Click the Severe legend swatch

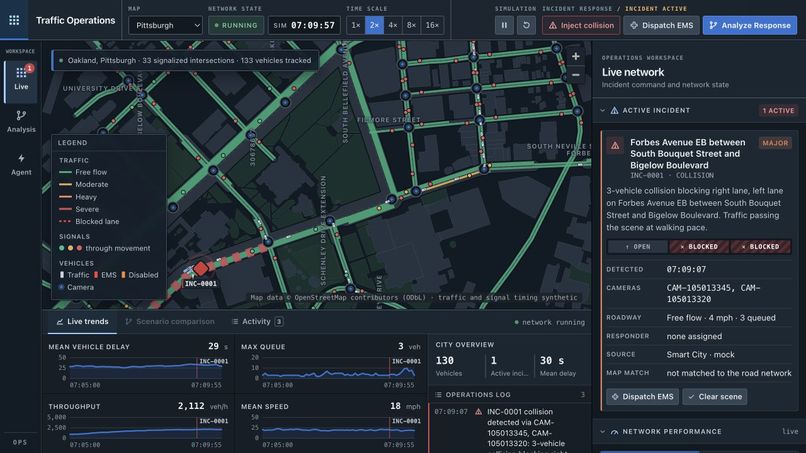coord(65,209)
